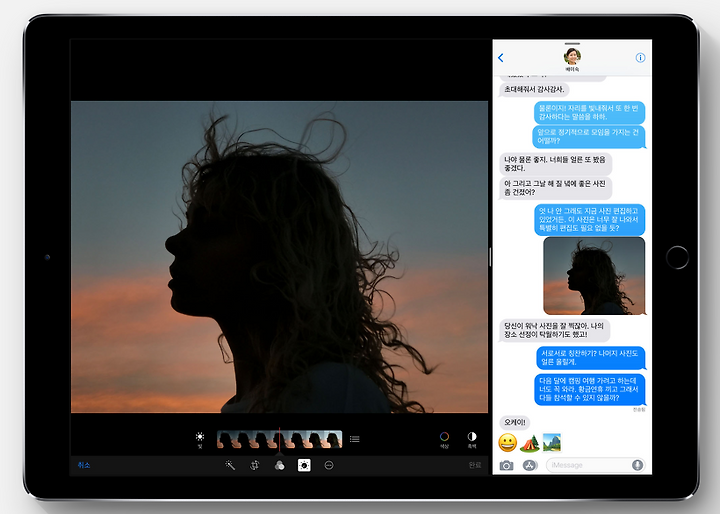This screenshot has width=720, height=514.
Task: Open the silhouette photo sent in chat
Action: point(594,276)
